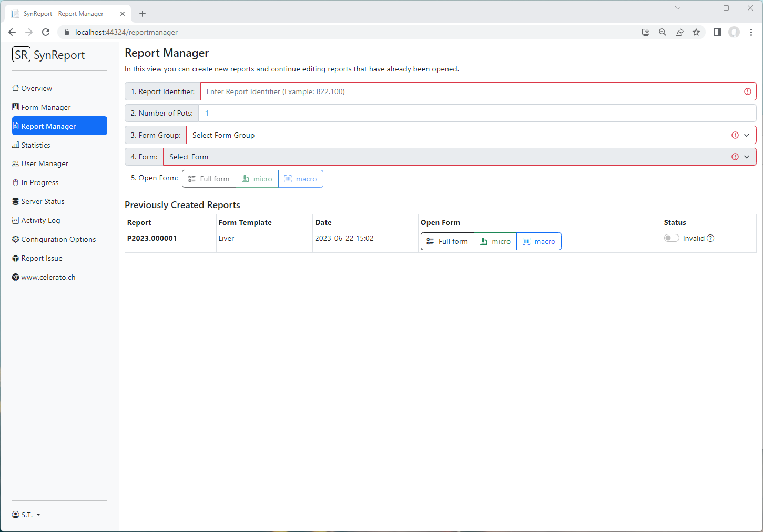763x532 pixels.
Task: Open the S.T. user account dropdown
Action: [26, 515]
